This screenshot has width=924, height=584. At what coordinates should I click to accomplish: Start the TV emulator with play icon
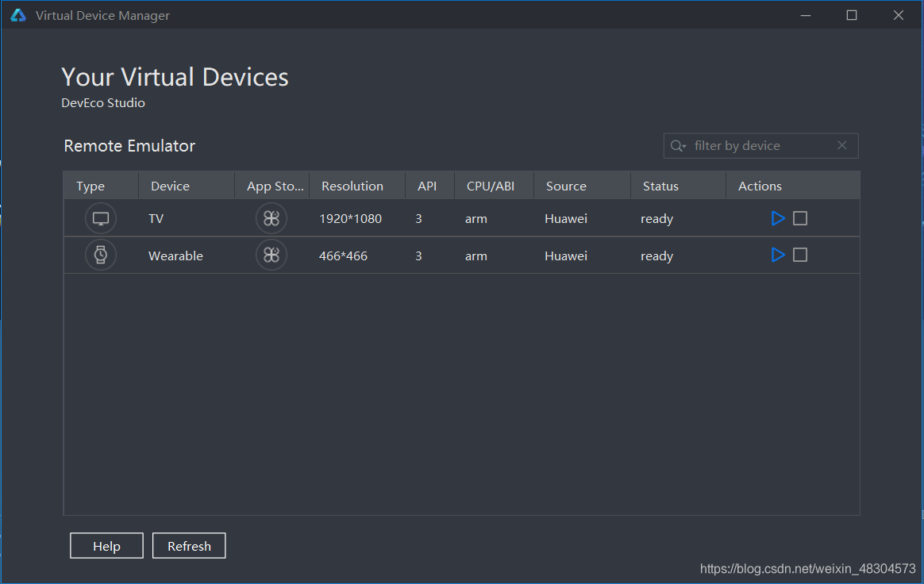(x=778, y=219)
